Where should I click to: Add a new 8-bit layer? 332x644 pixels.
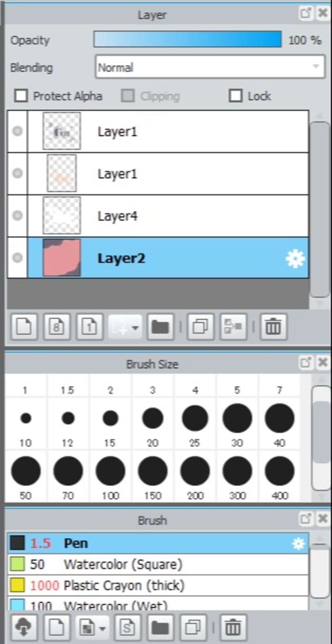click(x=57, y=326)
